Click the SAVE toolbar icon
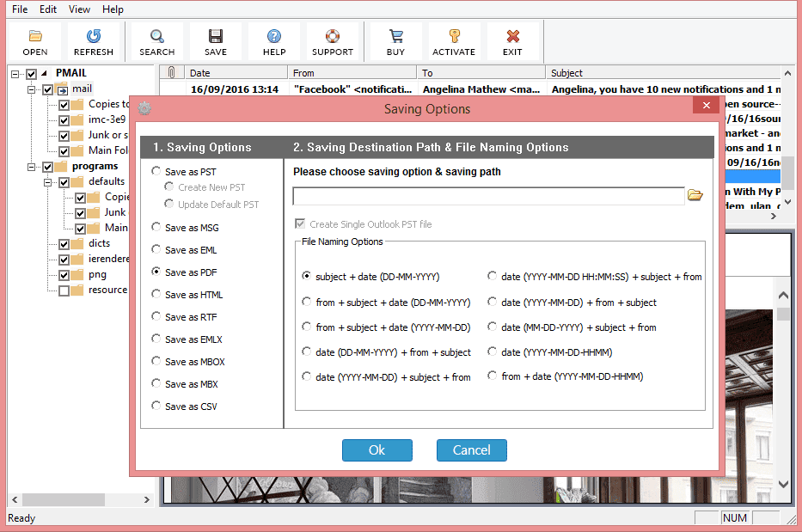This screenshot has height=532, width=802. click(215, 40)
